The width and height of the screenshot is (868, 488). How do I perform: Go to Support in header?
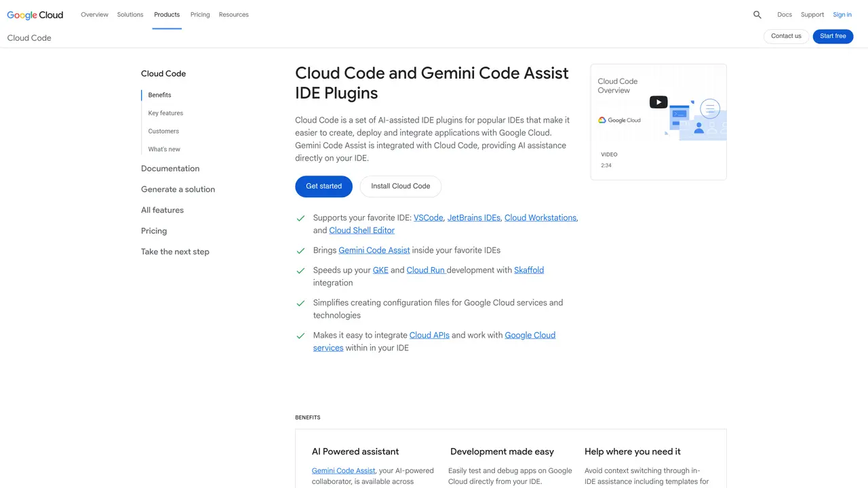tap(812, 14)
